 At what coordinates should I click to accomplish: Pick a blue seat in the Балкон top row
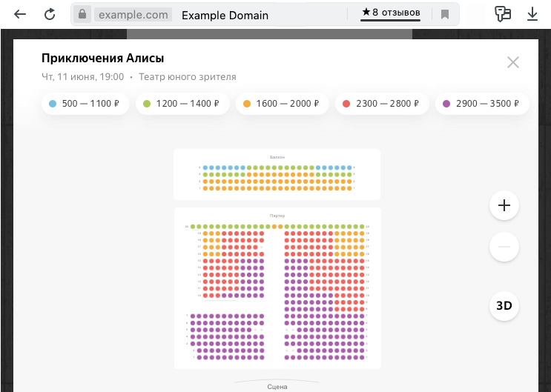tap(205, 168)
